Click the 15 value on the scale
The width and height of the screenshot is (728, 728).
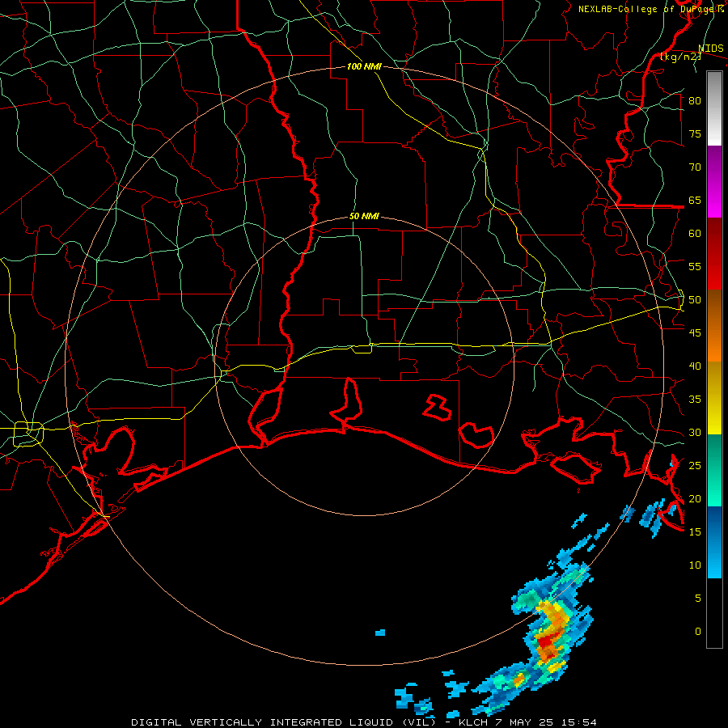coord(695,531)
